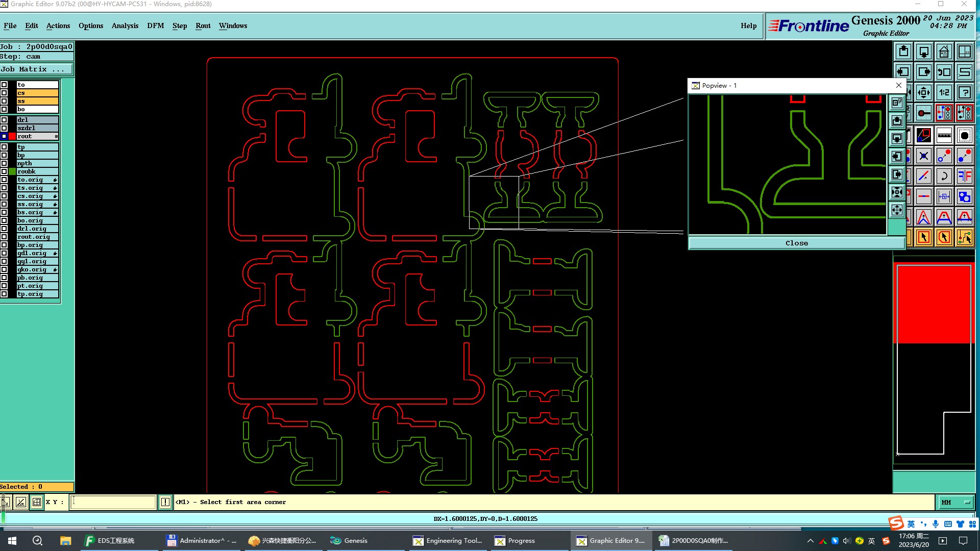The image size is (980, 551).
Task: Click the rotate-arrow tool icon
Action: pyautogui.click(x=944, y=177)
